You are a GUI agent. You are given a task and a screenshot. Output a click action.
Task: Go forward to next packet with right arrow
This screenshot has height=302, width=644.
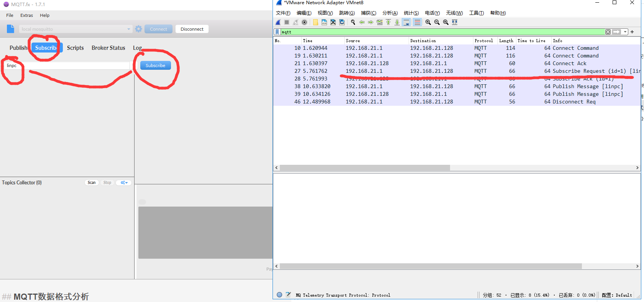[371, 22]
